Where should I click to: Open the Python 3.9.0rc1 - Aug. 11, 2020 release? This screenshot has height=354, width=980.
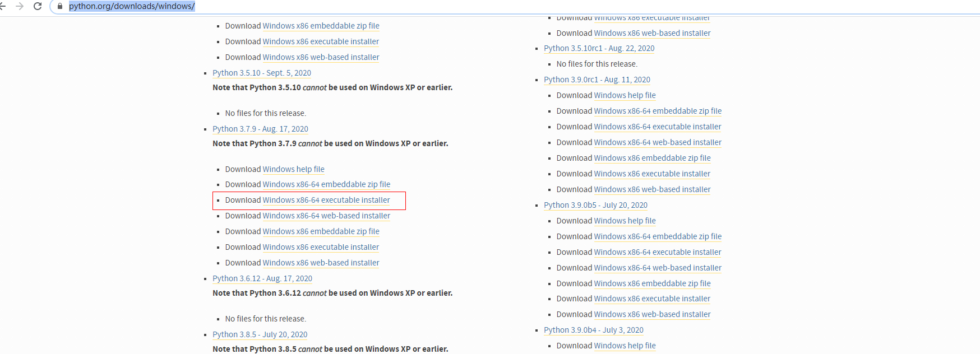pos(597,80)
